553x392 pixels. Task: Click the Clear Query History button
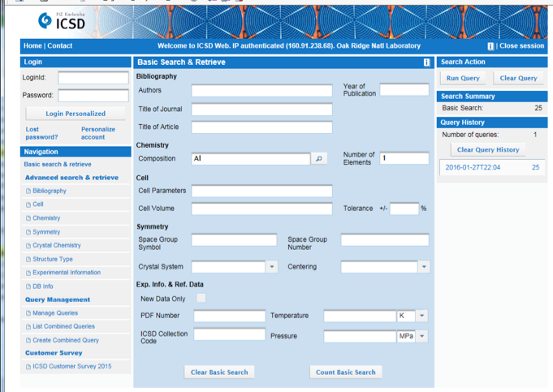pyautogui.click(x=488, y=150)
